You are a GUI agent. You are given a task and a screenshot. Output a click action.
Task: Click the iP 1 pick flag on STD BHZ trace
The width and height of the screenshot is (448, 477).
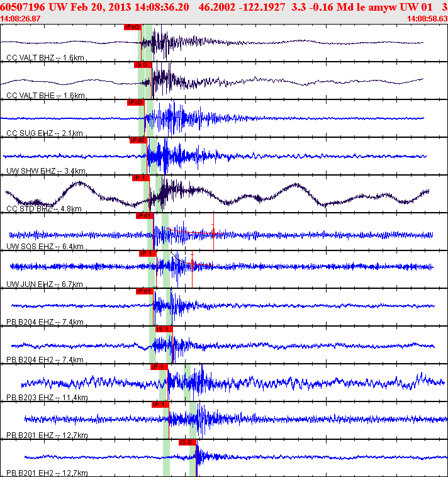coord(141,178)
